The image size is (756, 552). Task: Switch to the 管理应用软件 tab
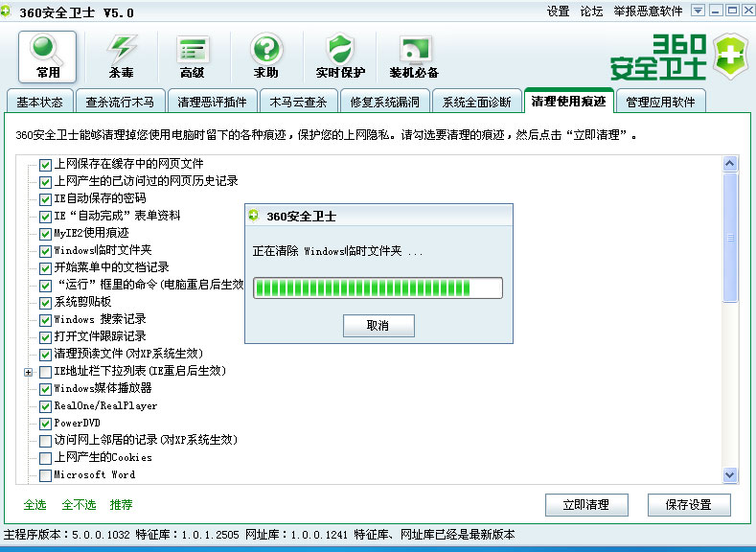click(660, 102)
